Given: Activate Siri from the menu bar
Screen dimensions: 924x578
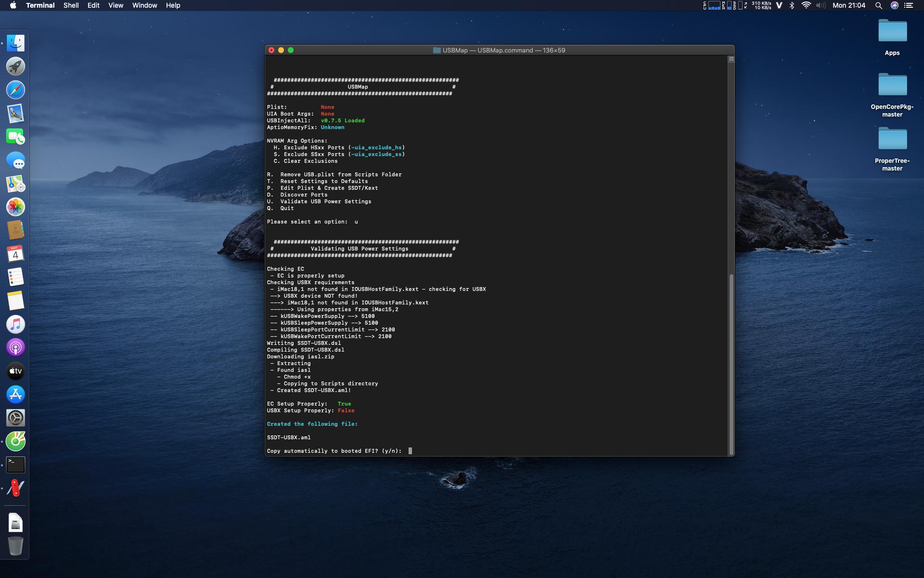Looking at the screenshot, I should (894, 5).
